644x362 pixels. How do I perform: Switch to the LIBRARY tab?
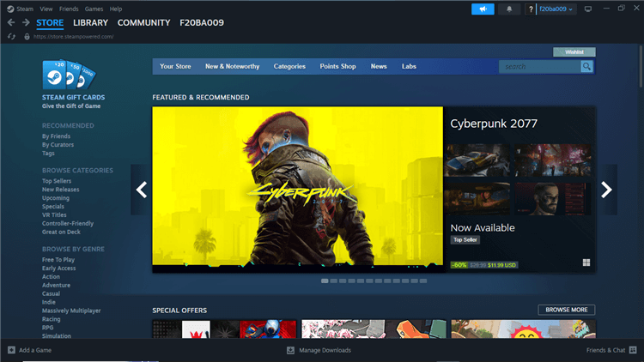pyautogui.click(x=90, y=22)
